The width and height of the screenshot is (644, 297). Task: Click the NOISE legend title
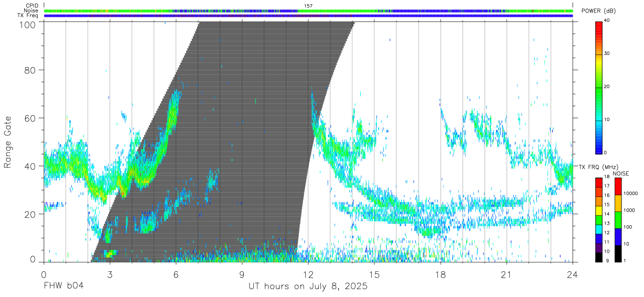[621, 173]
